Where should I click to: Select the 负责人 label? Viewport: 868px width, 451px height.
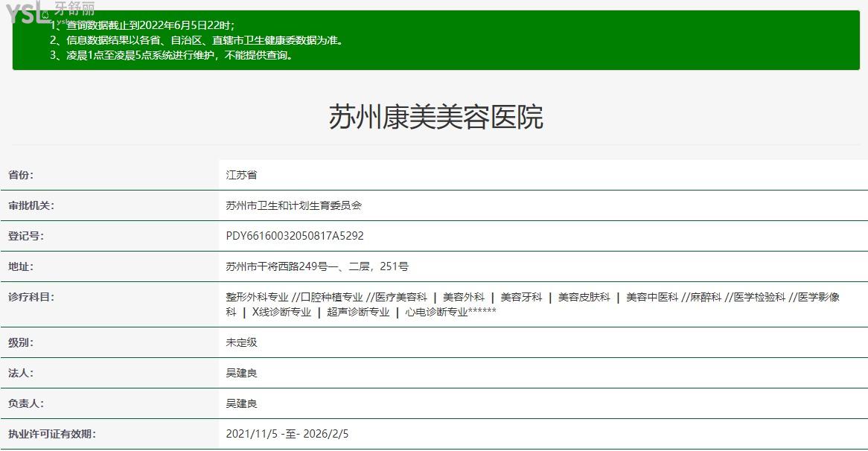[x=25, y=403]
